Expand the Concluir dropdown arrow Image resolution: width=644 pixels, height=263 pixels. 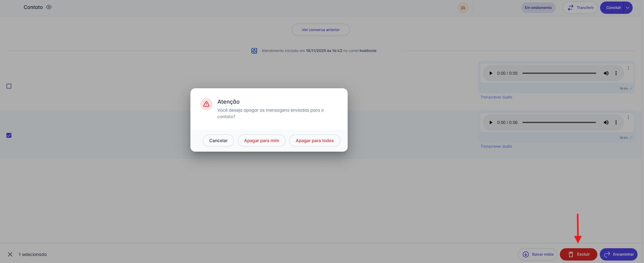click(x=628, y=8)
